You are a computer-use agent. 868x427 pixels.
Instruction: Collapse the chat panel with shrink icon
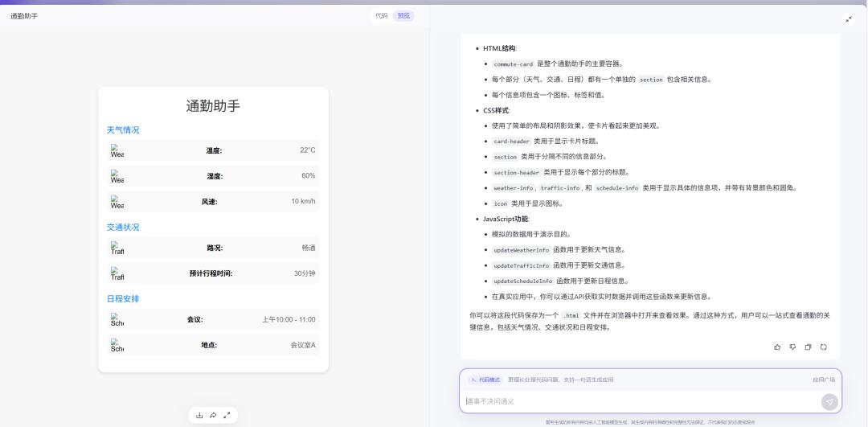pos(849,19)
